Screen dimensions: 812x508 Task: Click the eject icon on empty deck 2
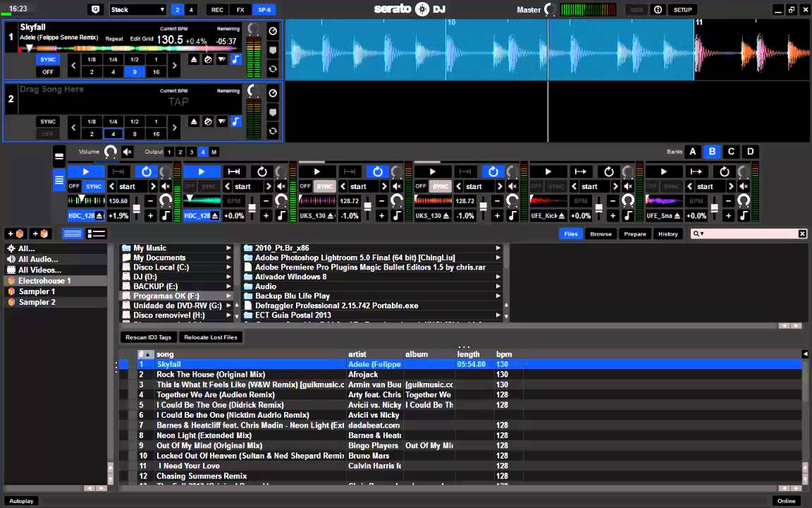pos(194,122)
